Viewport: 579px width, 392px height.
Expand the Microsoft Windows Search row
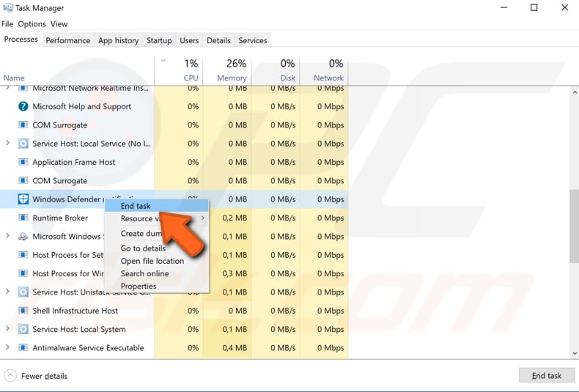tap(7, 236)
